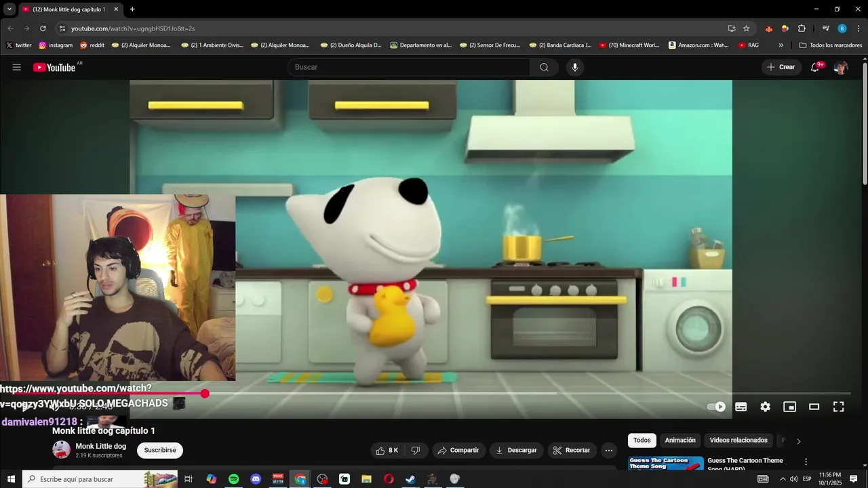This screenshot has height=488, width=868.
Task: Toggle autoplay switch in the player
Action: click(716, 407)
